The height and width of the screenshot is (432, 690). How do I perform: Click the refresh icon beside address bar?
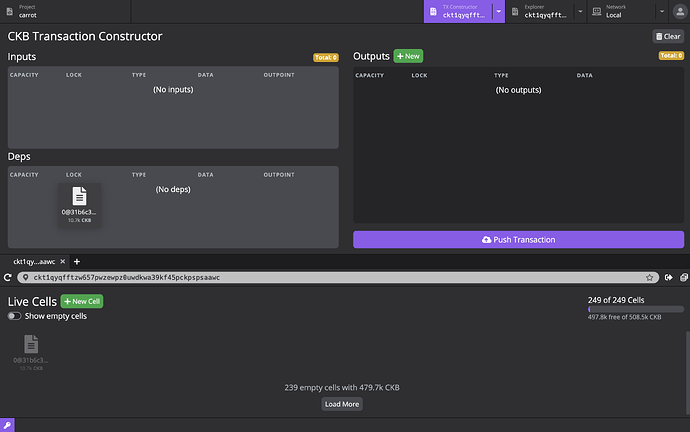pyautogui.click(x=7, y=277)
